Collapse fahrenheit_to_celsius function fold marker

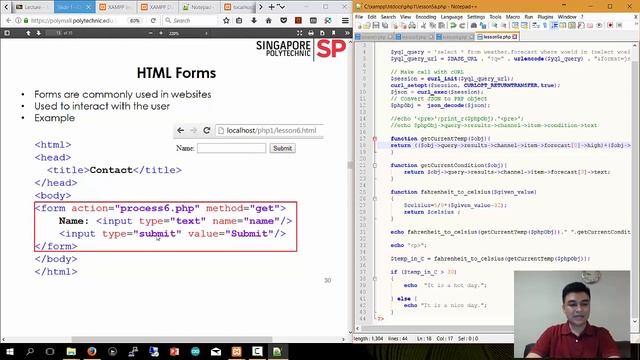click(x=375, y=199)
